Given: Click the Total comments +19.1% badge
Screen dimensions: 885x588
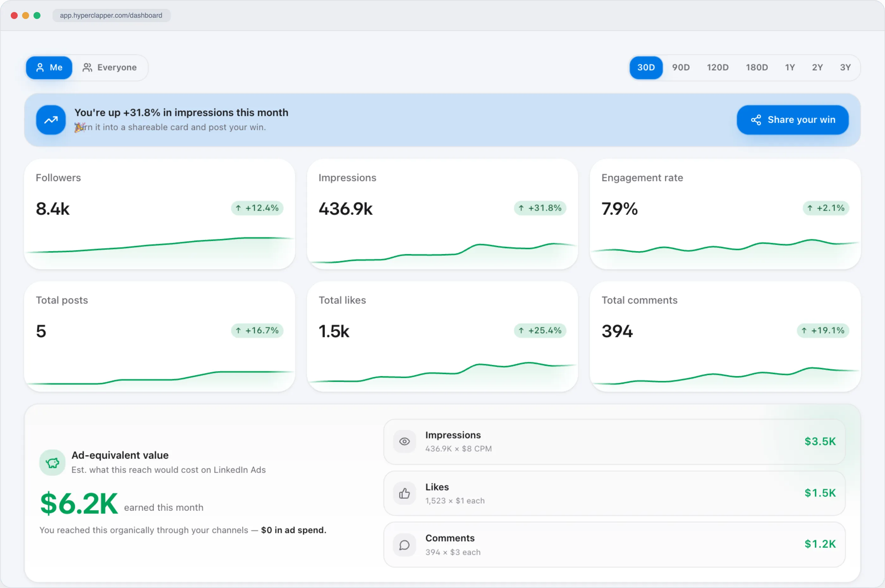Looking at the screenshot, I should pyautogui.click(x=823, y=330).
